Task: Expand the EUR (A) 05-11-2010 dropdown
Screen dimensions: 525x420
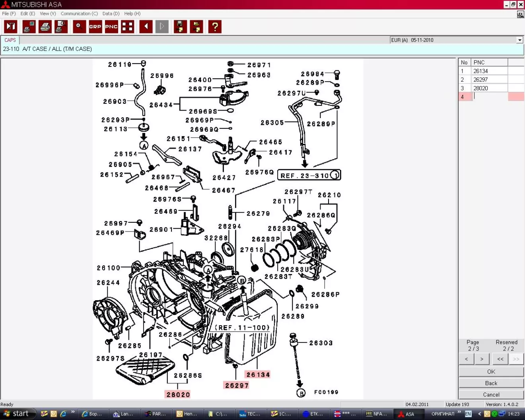Action: pyautogui.click(x=519, y=40)
